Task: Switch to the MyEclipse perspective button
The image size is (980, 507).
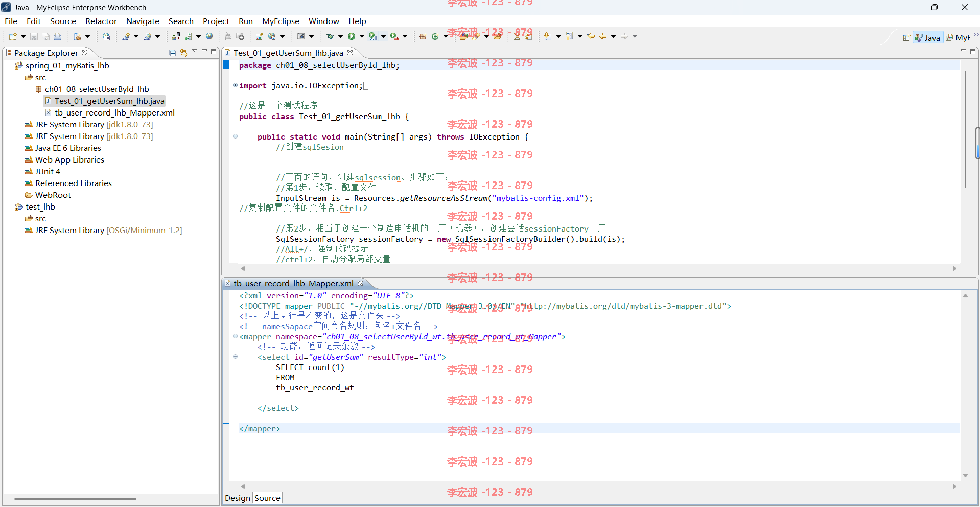Action: [958, 38]
